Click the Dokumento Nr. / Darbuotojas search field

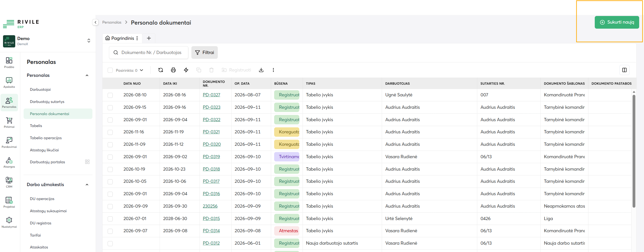tap(149, 52)
